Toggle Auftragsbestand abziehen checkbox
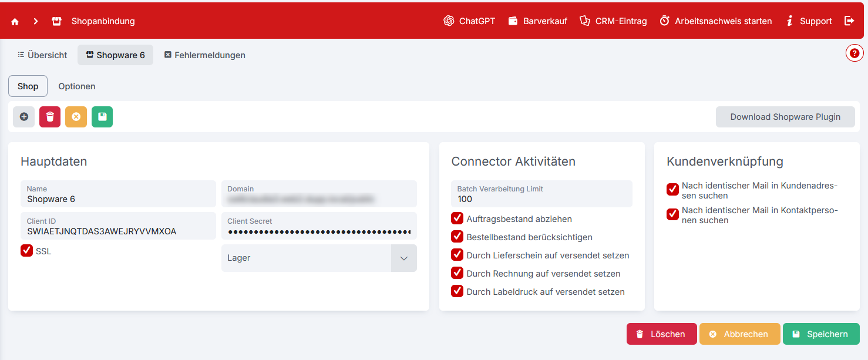Viewport: 868px width, 360px height. coord(457,218)
